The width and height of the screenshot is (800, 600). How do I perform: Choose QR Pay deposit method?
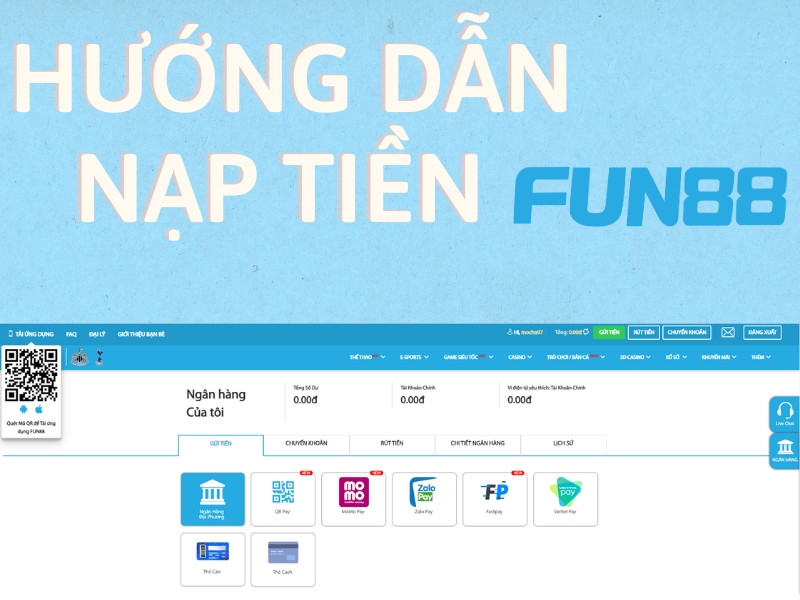coord(283,499)
